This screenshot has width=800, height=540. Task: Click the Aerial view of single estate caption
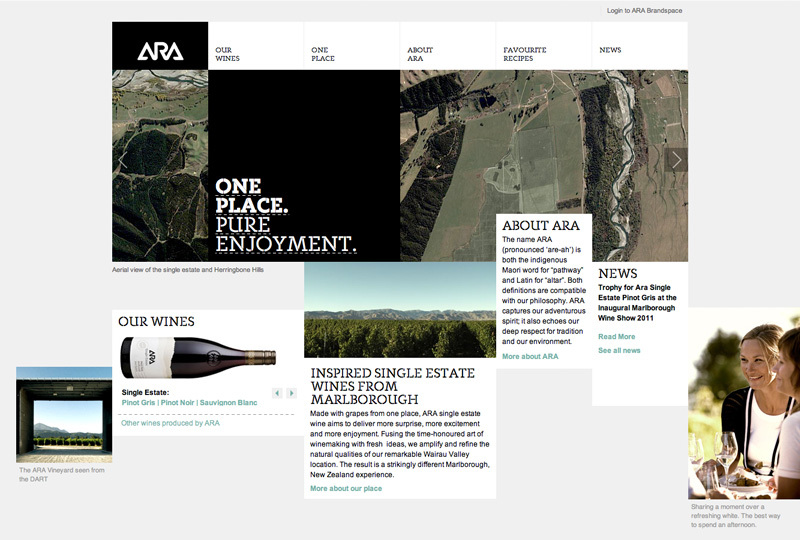188,269
